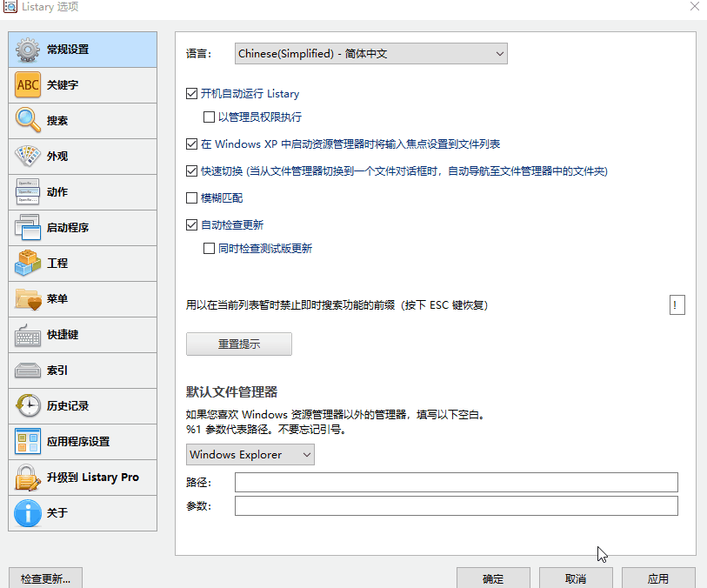This screenshot has width=707, height=588.
Task: Click the Listary app icon in title bar
Action: coord(10,7)
